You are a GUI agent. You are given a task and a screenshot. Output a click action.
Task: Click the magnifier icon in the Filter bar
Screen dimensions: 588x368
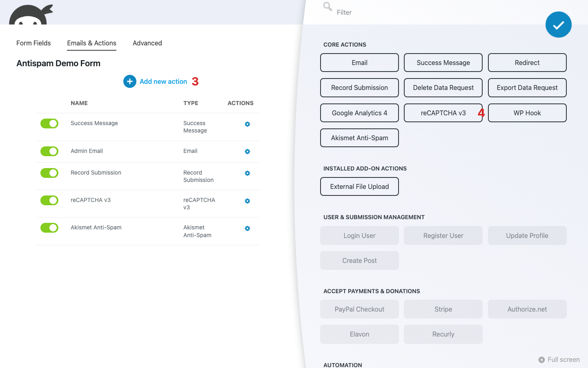click(327, 6)
